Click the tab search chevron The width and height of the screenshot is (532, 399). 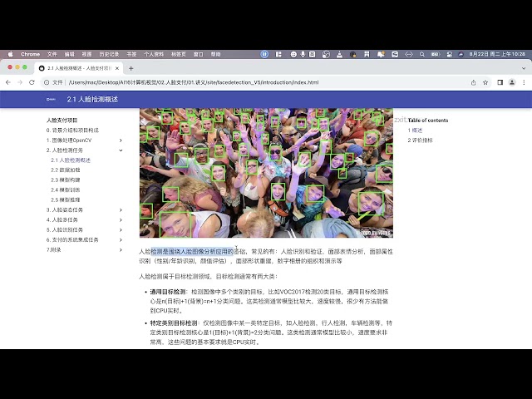[x=524, y=68]
